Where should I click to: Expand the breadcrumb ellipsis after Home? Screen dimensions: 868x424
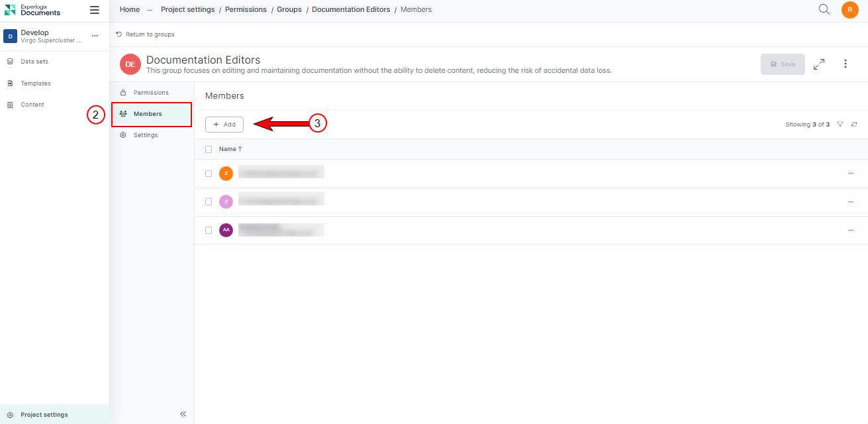click(x=150, y=10)
